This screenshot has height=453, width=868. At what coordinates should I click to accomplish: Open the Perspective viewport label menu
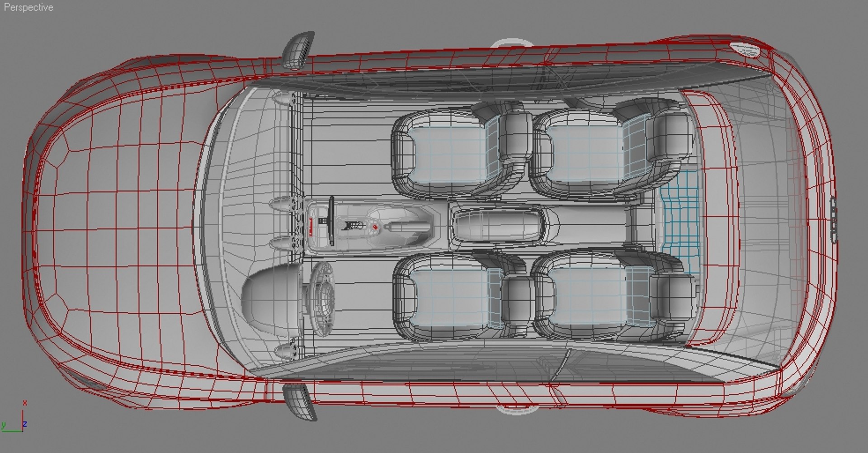(28, 7)
